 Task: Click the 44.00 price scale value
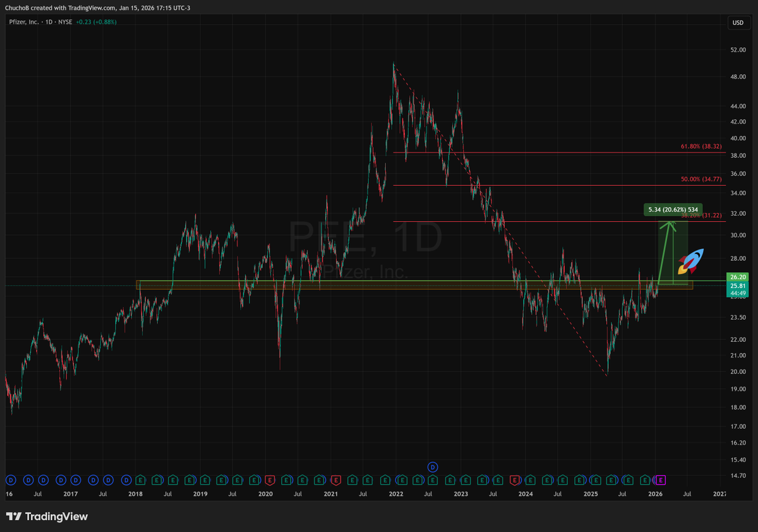pos(738,106)
